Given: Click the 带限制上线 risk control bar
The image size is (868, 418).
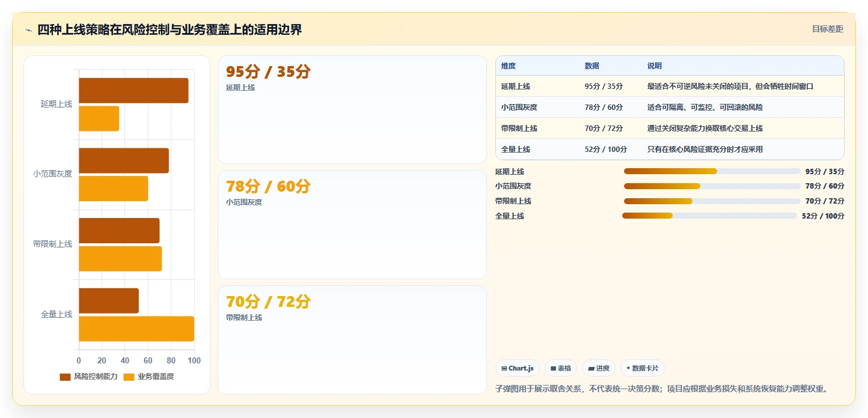Looking at the screenshot, I should [119, 231].
